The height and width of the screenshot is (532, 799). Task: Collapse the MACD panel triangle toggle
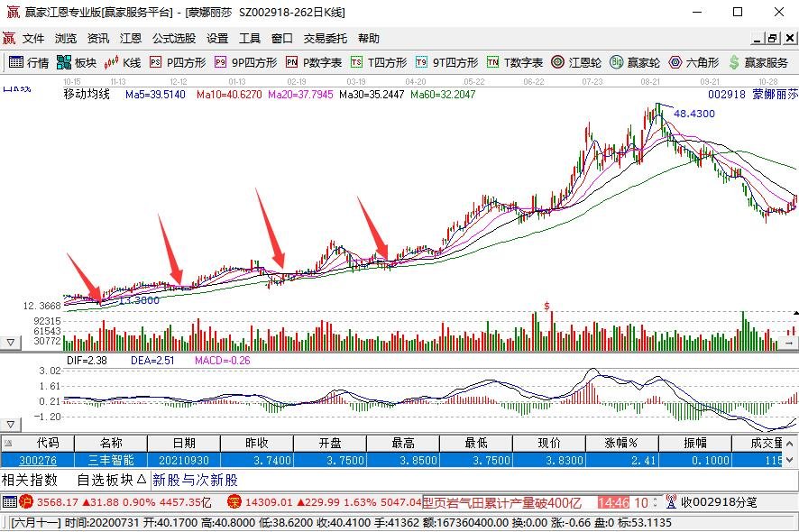pyautogui.click(x=10, y=424)
